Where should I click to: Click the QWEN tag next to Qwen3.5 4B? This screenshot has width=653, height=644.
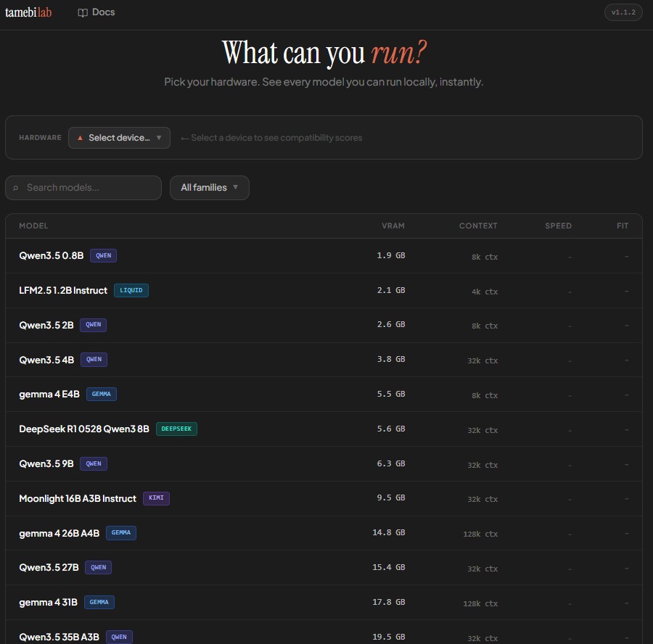(x=94, y=360)
